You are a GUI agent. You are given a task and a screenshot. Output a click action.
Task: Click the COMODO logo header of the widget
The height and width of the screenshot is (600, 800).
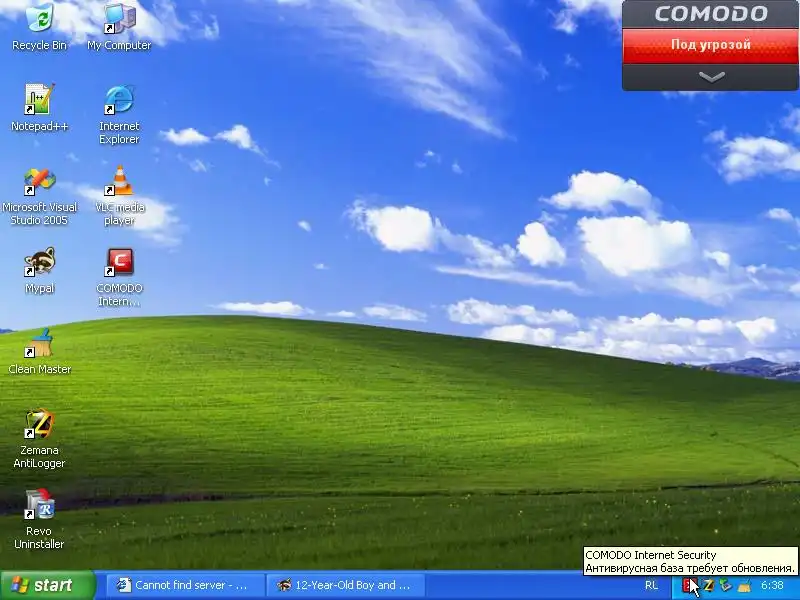click(x=711, y=14)
